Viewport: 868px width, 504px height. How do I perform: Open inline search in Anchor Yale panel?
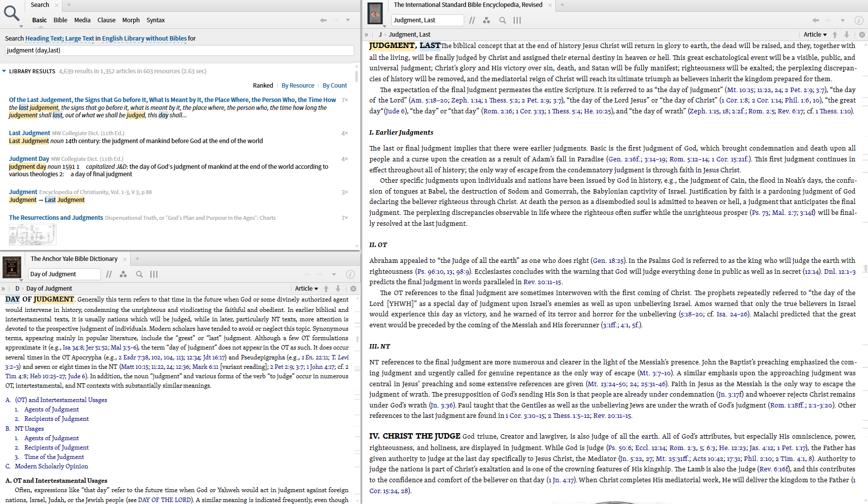pyautogui.click(x=139, y=274)
